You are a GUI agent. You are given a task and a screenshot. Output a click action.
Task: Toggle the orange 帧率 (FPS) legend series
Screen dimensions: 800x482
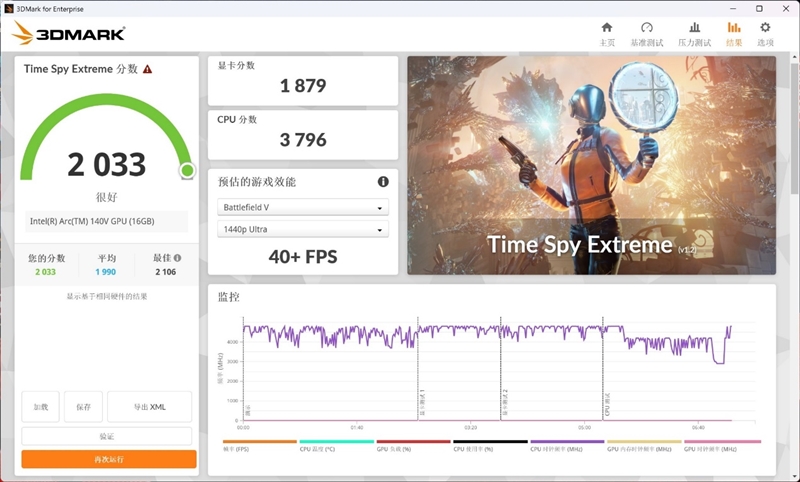259,445
